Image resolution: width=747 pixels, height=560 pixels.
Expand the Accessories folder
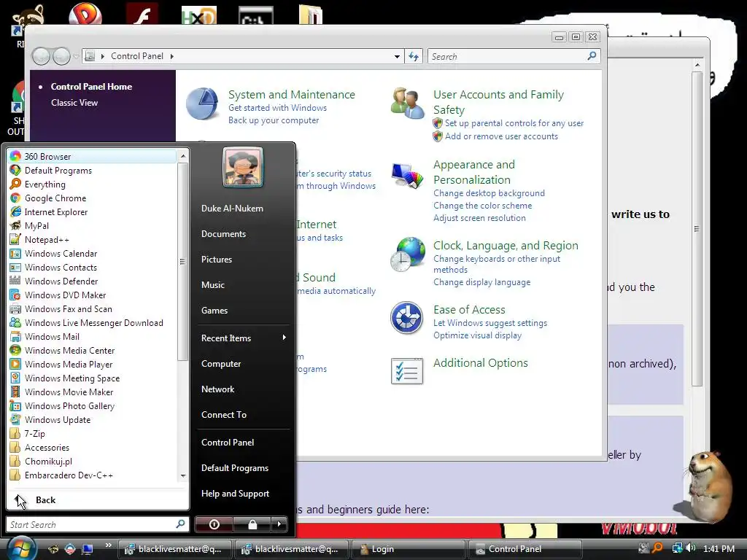(91, 447)
